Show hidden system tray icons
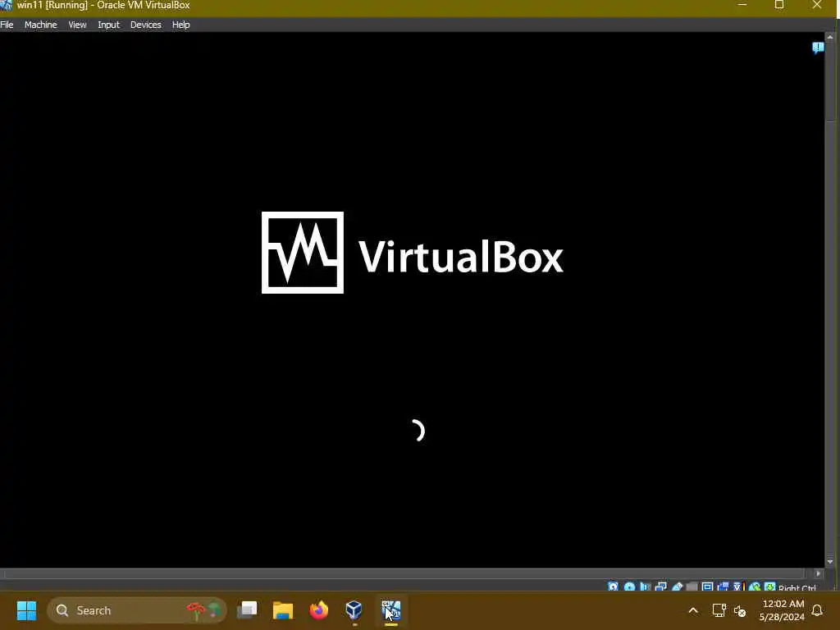The height and width of the screenshot is (630, 840). pyautogui.click(x=692, y=610)
